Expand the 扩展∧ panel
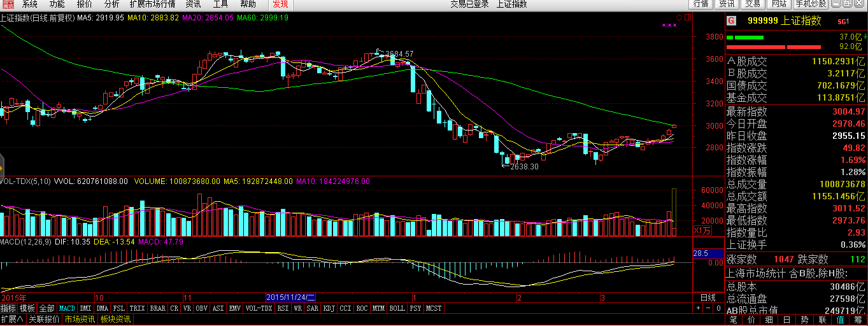Screen dimensions: 868x326 click(x=12, y=319)
